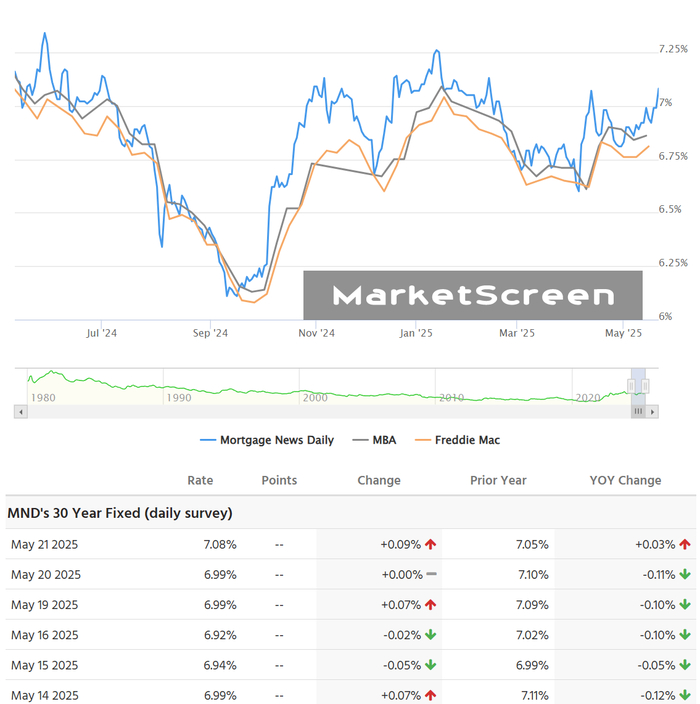Toggle the Mortgage News Daily series in legend
This screenshot has height=704, width=700.
point(267,440)
